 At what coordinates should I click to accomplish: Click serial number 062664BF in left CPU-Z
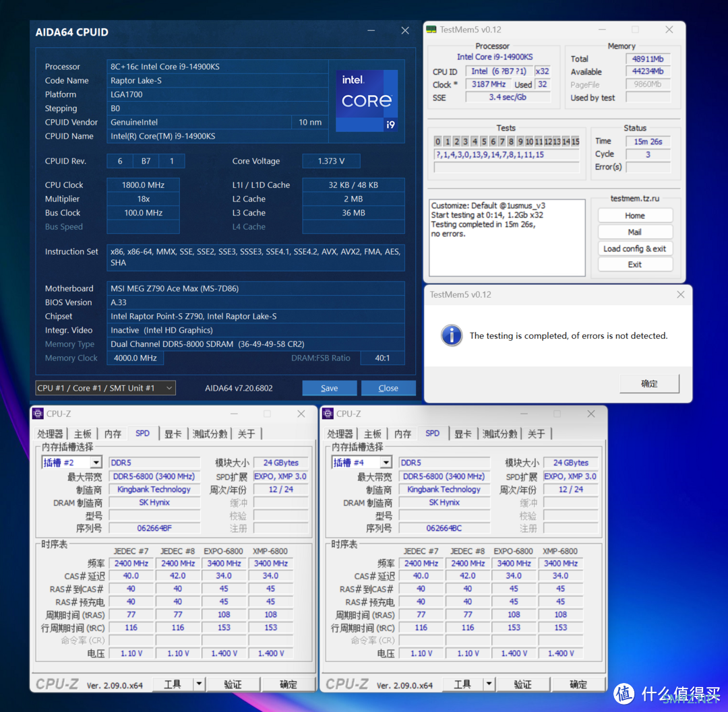pos(154,528)
